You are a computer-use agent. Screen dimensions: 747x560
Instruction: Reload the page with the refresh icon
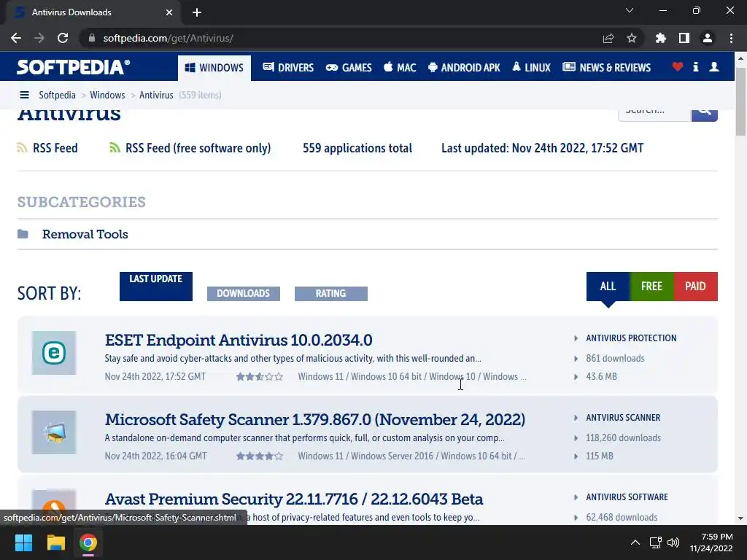63,38
